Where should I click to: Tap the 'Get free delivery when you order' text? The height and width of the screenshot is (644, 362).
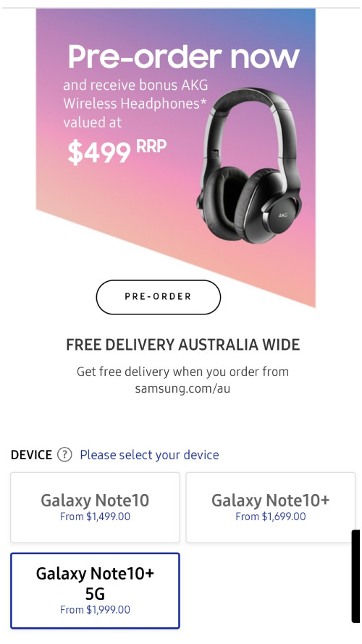coord(182,372)
